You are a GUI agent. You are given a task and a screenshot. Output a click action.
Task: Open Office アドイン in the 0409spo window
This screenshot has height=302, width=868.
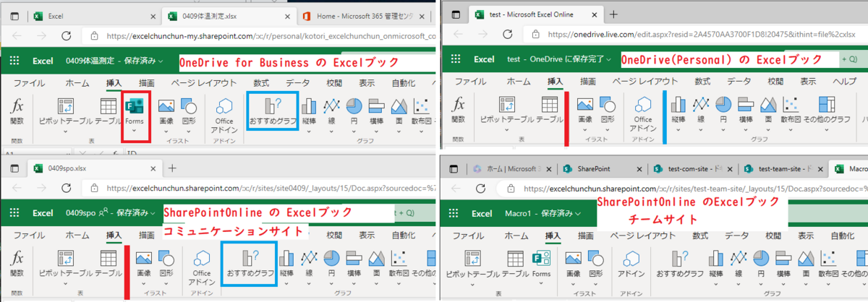point(202,268)
